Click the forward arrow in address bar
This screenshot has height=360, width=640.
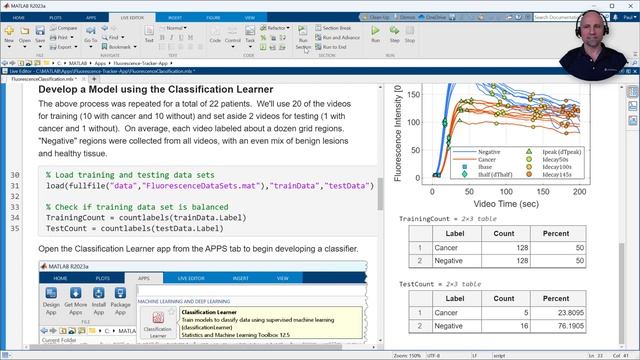(x=13, y=63)
